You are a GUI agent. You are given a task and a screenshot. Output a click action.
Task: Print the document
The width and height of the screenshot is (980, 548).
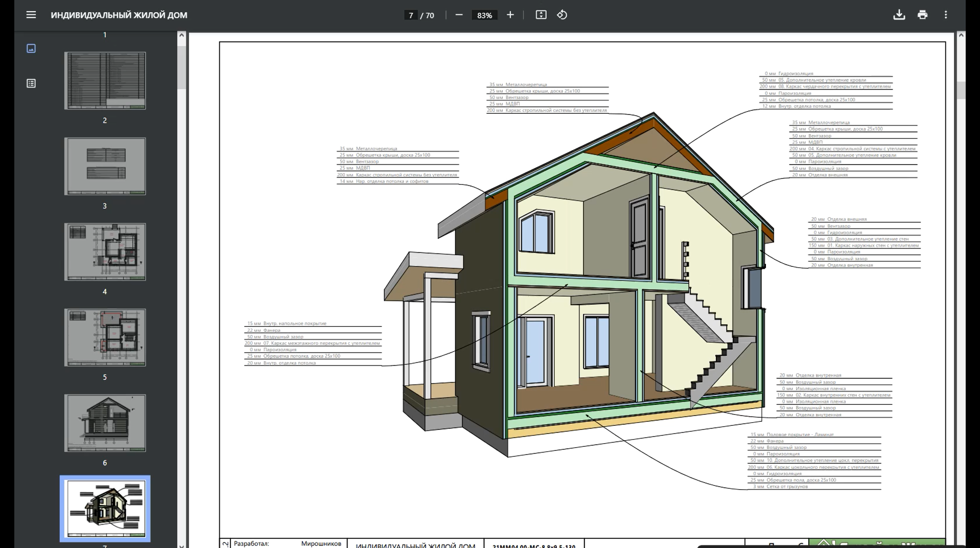coord(922,15)
